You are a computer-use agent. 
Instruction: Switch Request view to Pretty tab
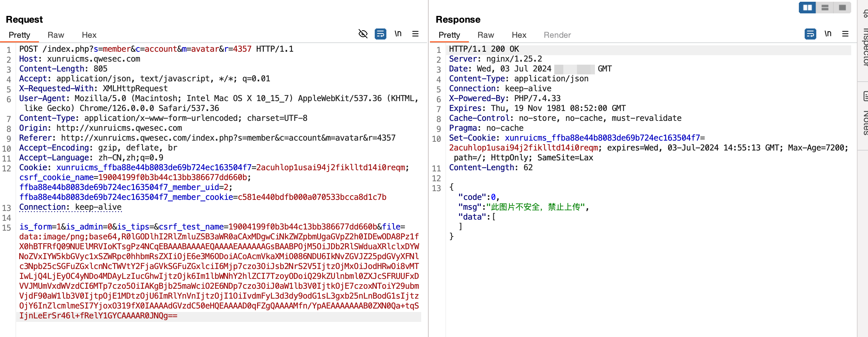[x=19, y=35]
